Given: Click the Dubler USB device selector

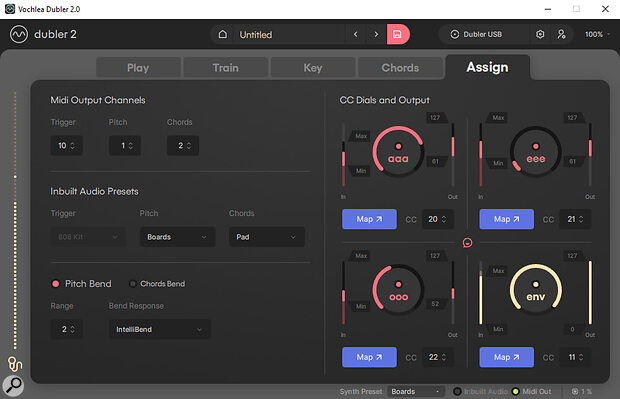Looking at the screenshot, I should (483, 34).
